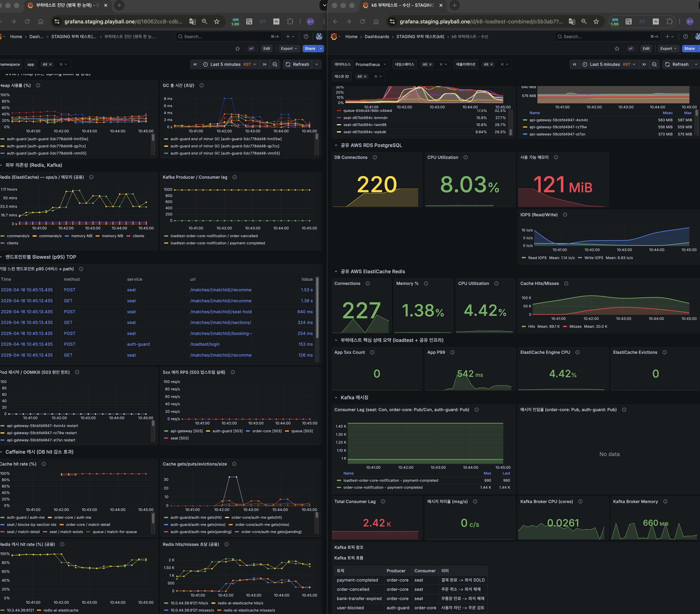This screenshot has height=614, width=700.
Task: Click the Grafana logo in right window
Action: coord(334,37)
